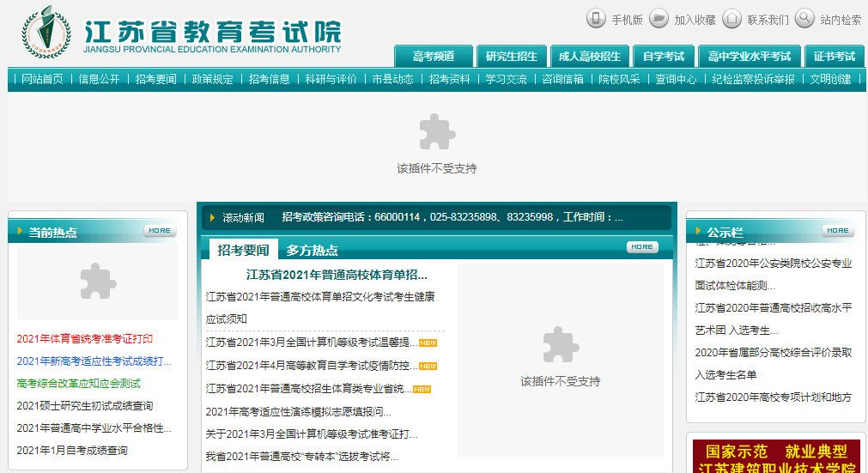Select 学习交流 in navigation bar
Screen dimensions: 868x473
506,79
